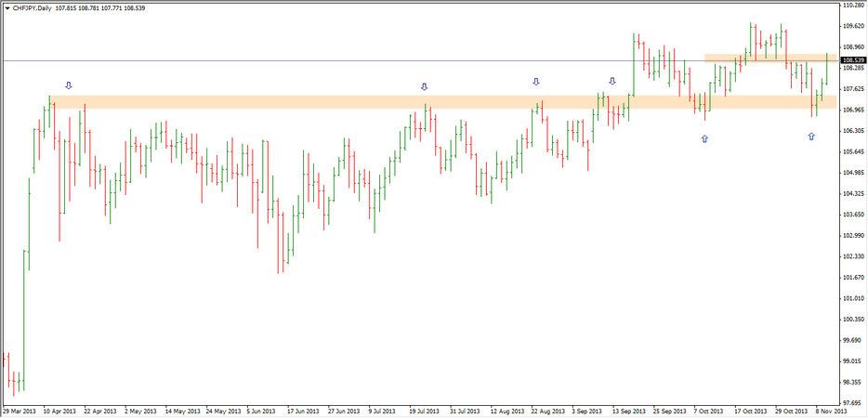Click the down arrow marker above April 2013 high
This screenshot has height=418, width=868.
click(68, 85)
